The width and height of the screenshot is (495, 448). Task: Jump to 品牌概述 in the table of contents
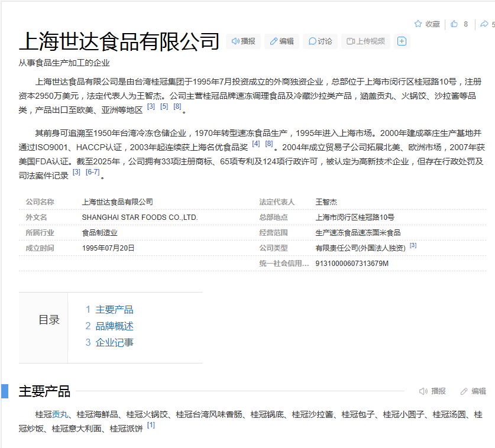coord(114,326)
